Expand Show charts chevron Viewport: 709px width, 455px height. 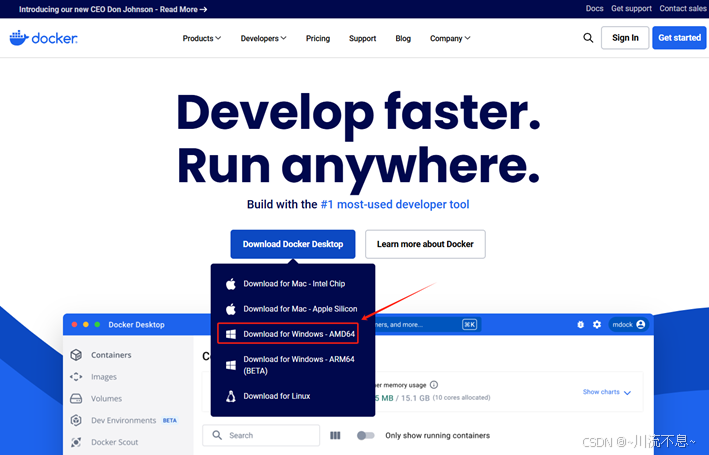point(627,393)
